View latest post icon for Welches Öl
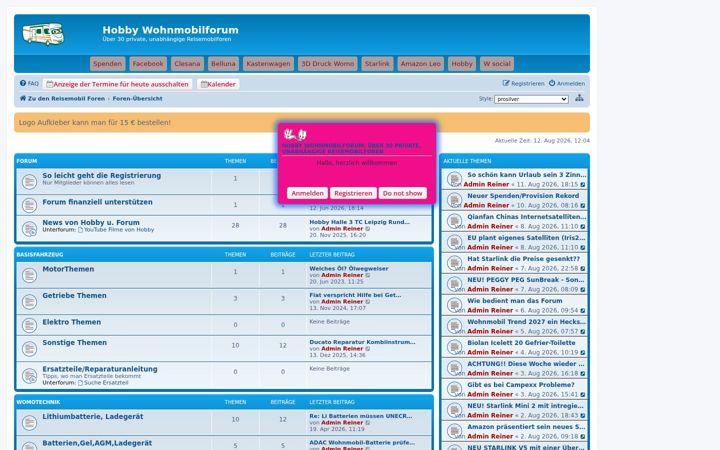The width and height of the screenshot is (720, 450). tap(368, 276)
